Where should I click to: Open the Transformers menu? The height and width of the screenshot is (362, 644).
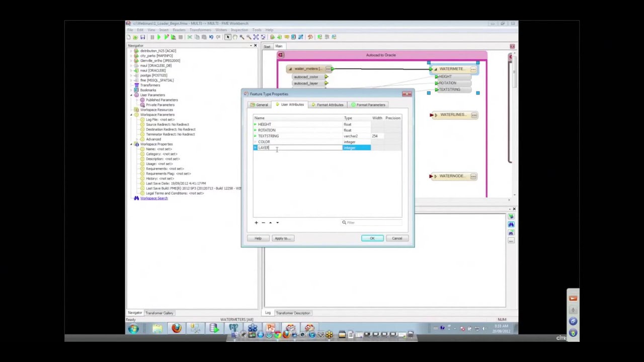(200, 30)
